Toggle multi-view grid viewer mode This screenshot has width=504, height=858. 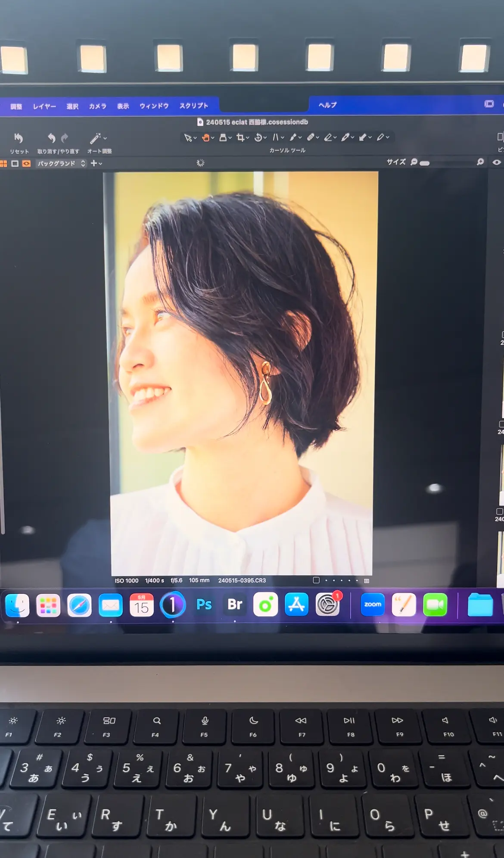[3, 164]
